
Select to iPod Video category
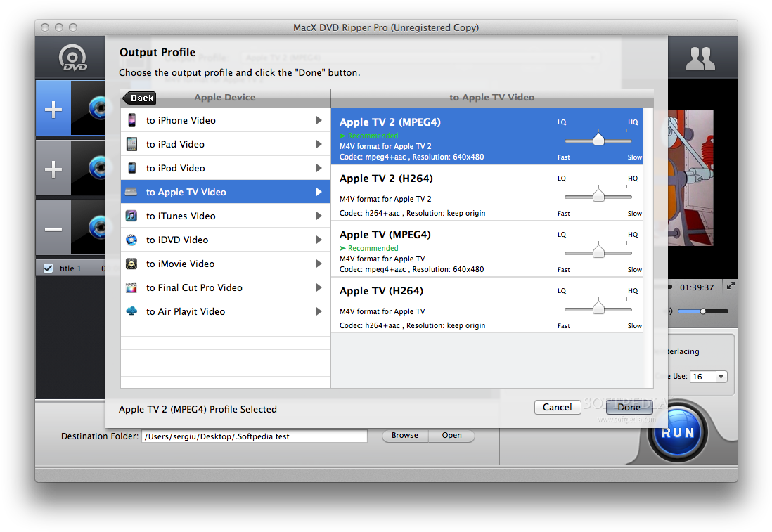pos(226,168)
